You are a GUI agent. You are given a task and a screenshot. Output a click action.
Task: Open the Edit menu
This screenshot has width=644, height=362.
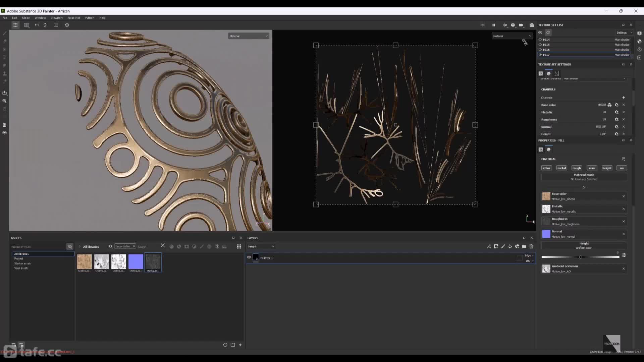tap(14, 18)
